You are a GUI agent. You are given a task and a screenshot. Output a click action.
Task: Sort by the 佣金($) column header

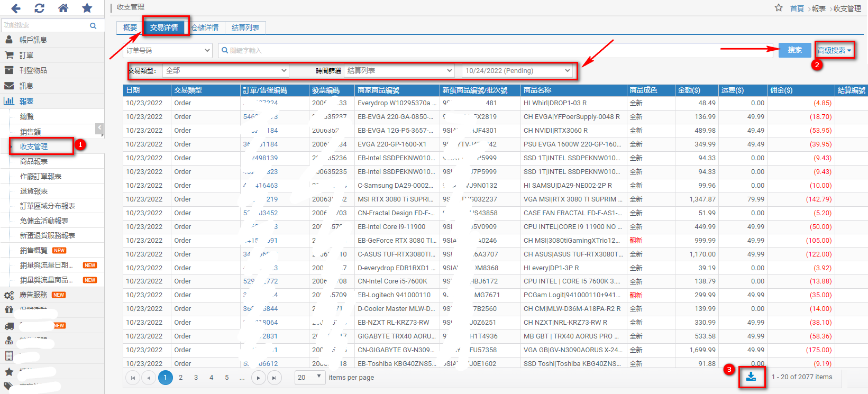(800, 90)
